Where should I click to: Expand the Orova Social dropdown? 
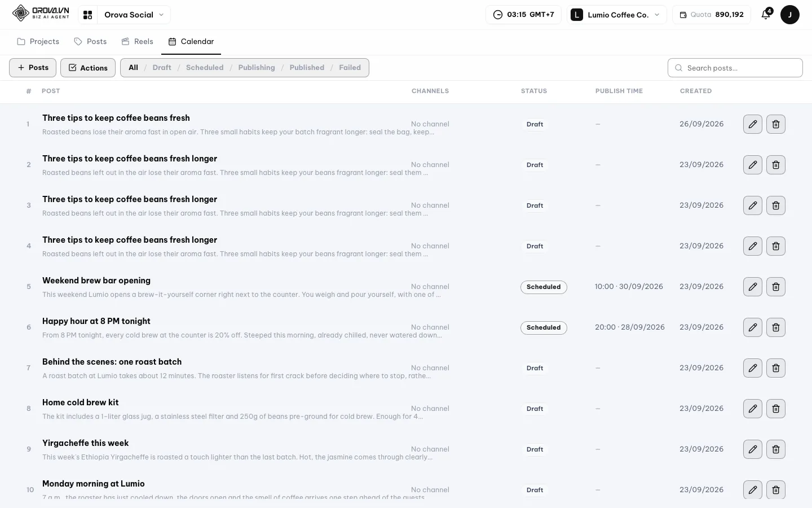(134, 15)
